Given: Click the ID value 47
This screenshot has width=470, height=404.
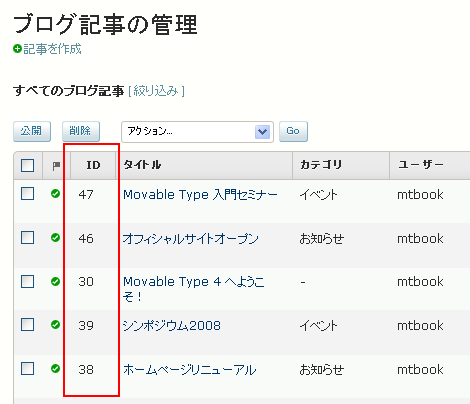Looking at the screenshot, I should point(86,195).
